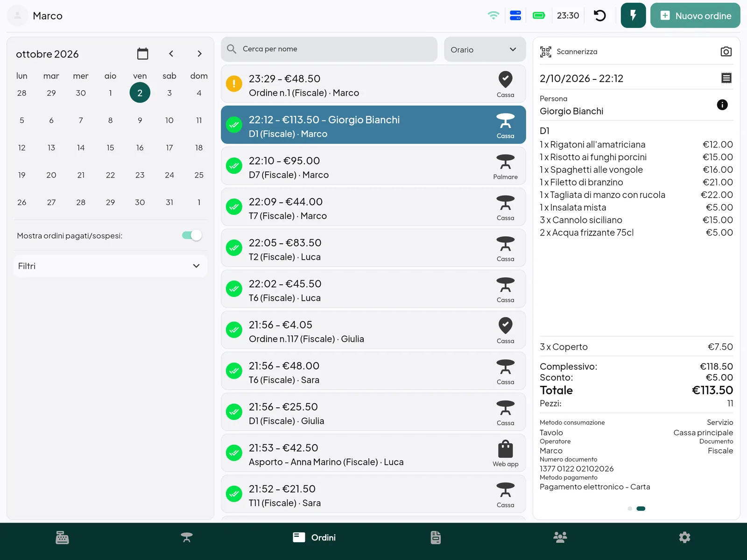Screen dimensions: 747x560
Task: Go to next month arrow
Action: pyautogui.click(x=199, y=54)
